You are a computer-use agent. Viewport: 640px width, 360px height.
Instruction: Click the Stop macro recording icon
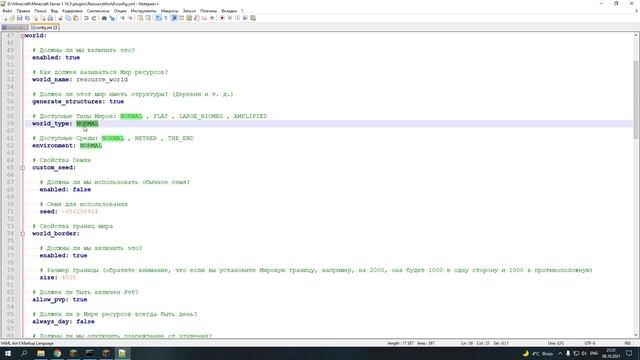click(230, 18)
